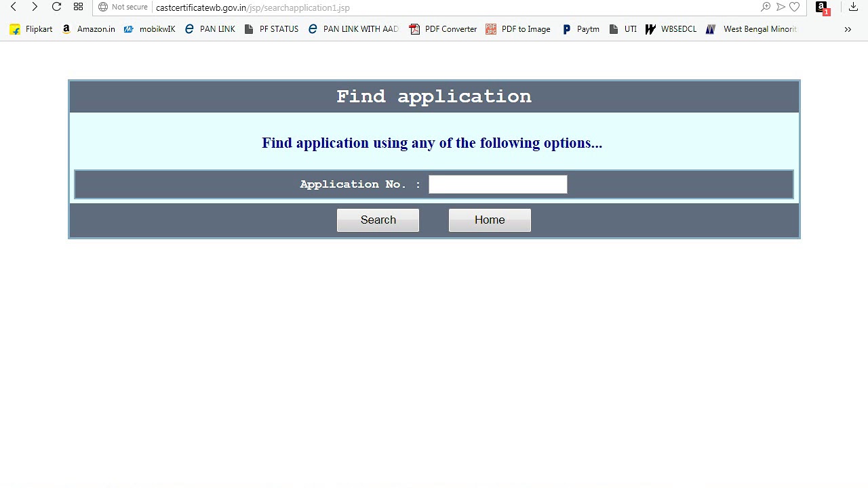This screenshot has width=868, height=488.
Task: Open the speed dial grid icon
Action: pos(78,7)
